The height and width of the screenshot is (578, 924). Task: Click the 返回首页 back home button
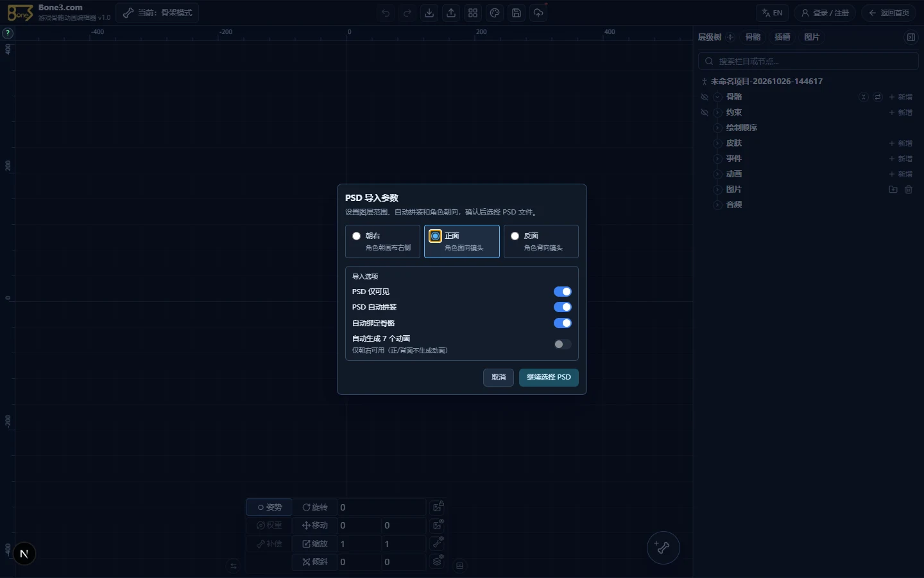pyautogui.click(x=888, y=13)
